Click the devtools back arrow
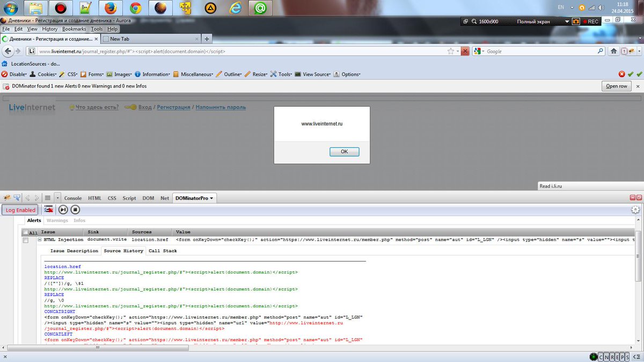The height and width of the screenshot is (362, 644). click(x=27, y=198)
